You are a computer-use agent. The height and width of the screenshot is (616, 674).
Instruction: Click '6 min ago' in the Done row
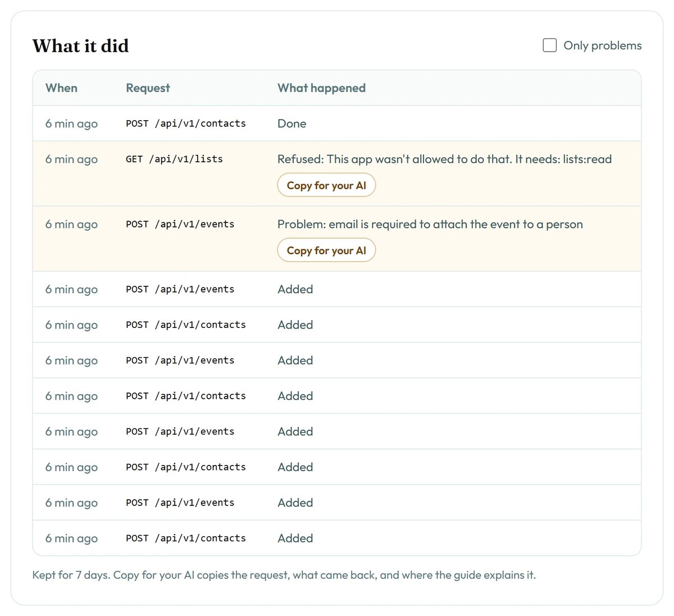[71, 124]
